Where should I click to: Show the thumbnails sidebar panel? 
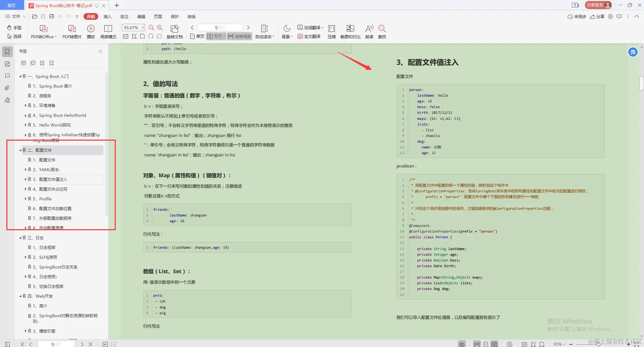(7, 64)
